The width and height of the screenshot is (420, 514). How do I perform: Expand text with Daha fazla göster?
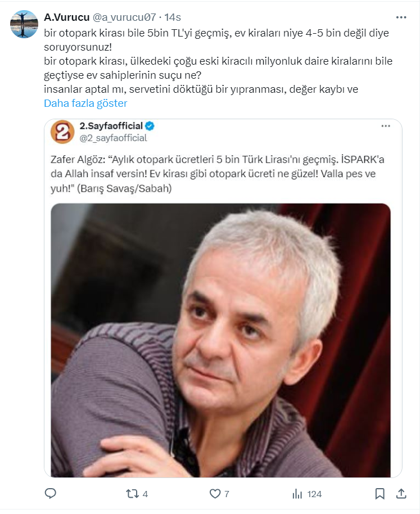(x=85, y=103)
